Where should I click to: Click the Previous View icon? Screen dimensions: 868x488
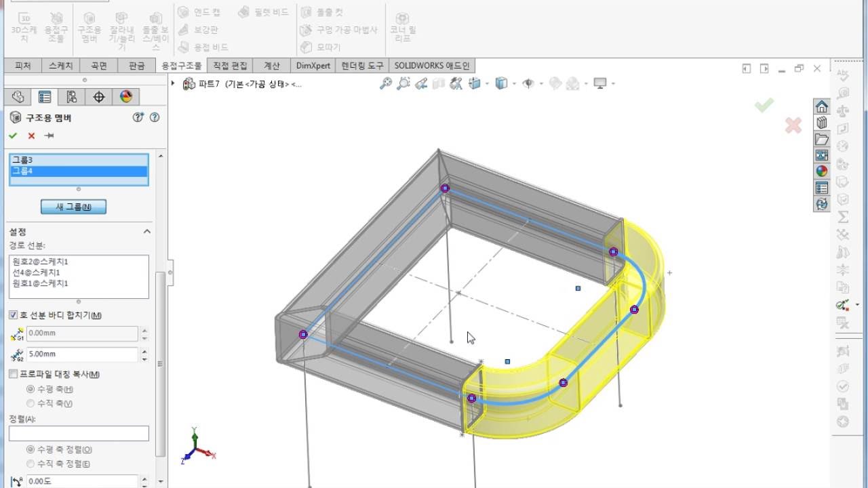point(421,83)
